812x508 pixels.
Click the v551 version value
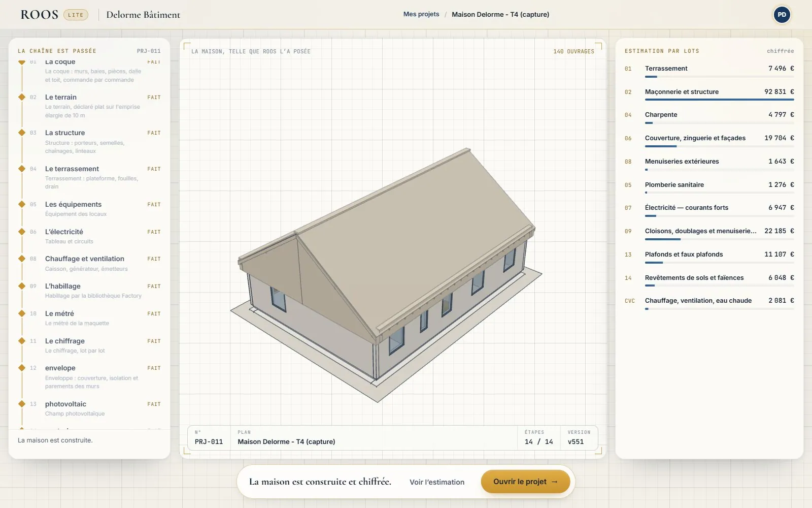pyautogui.click(x=576, y=442)
